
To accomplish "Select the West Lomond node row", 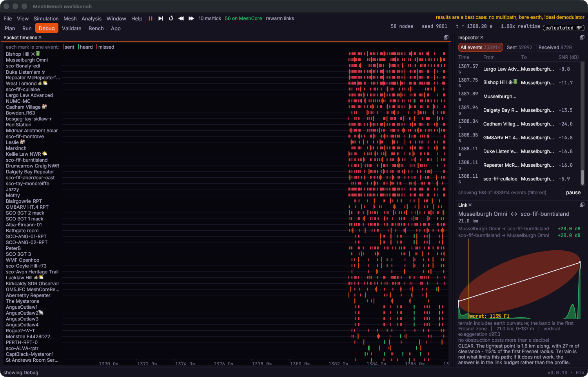I will pyautogui.click(x=27, y=84).
